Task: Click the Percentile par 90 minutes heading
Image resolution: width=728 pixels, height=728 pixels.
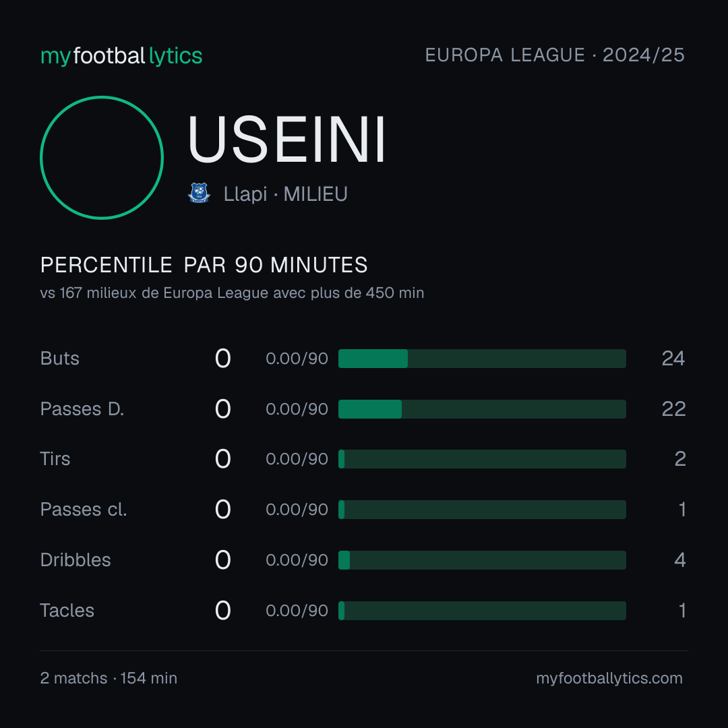Action: point(204,265)
